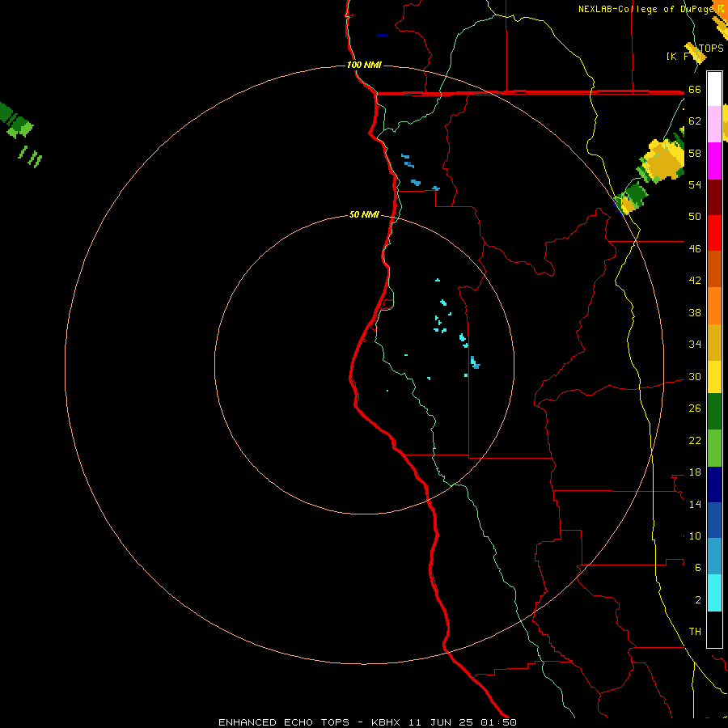This screenshot has height=728, width=728.
Task: Pick the yellow color scale segment
Action: pos(714,377)
